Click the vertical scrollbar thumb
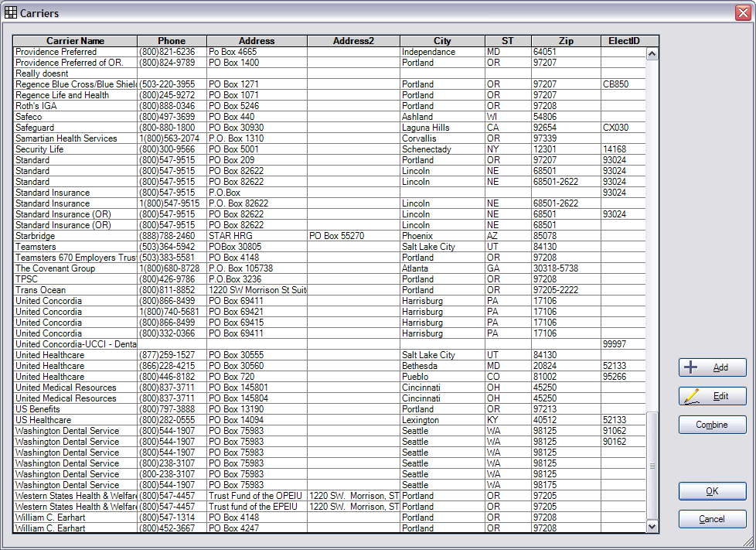Image resolution: width=756 pixels, height=550 pixels. tap(652, 466)
